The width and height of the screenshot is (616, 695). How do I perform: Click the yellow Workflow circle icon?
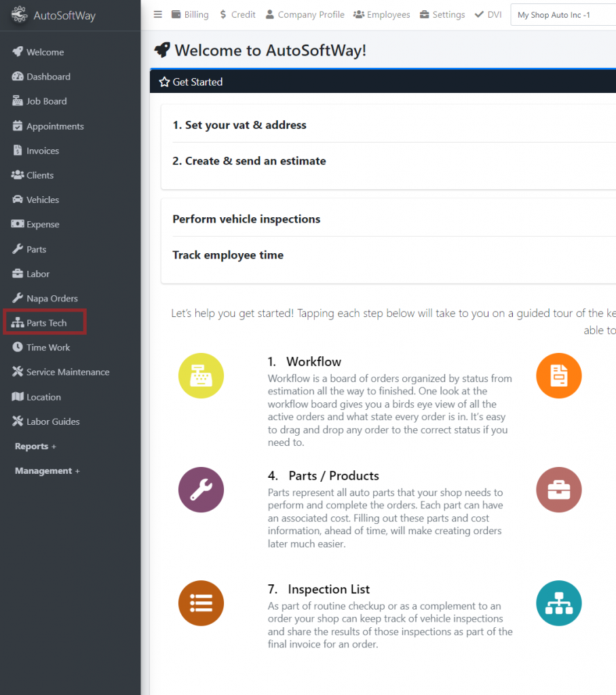(x=201, y=376)
